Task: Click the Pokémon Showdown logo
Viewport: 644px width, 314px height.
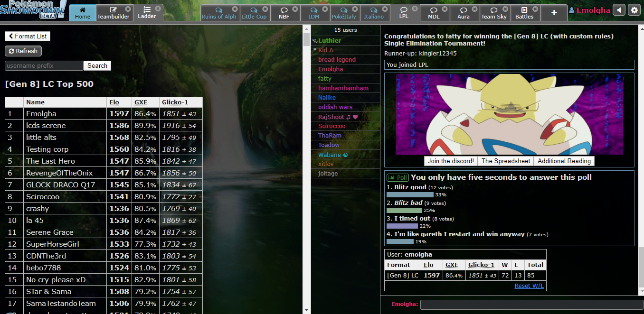Action: pyautogui.click(x=33, y=10)
